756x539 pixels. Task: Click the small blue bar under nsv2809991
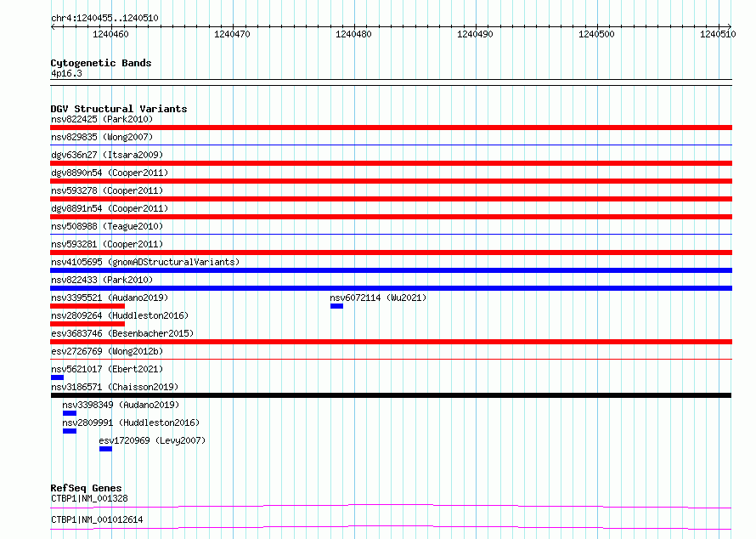pos(70,431)
